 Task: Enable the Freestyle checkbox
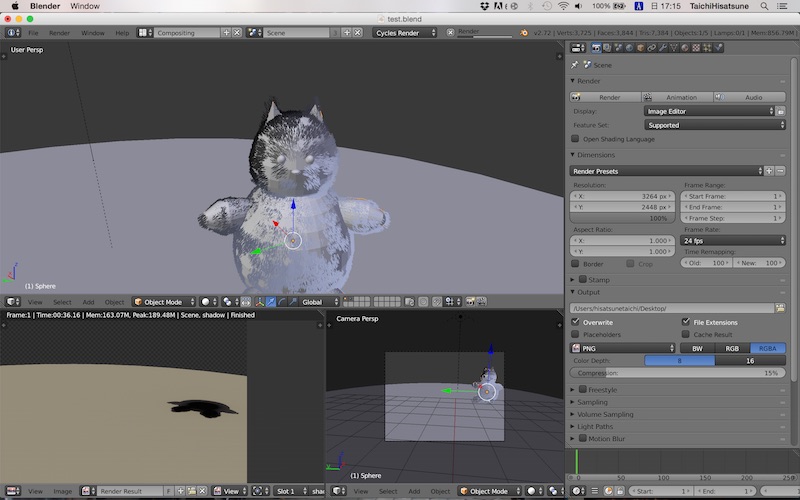[583, 389]
